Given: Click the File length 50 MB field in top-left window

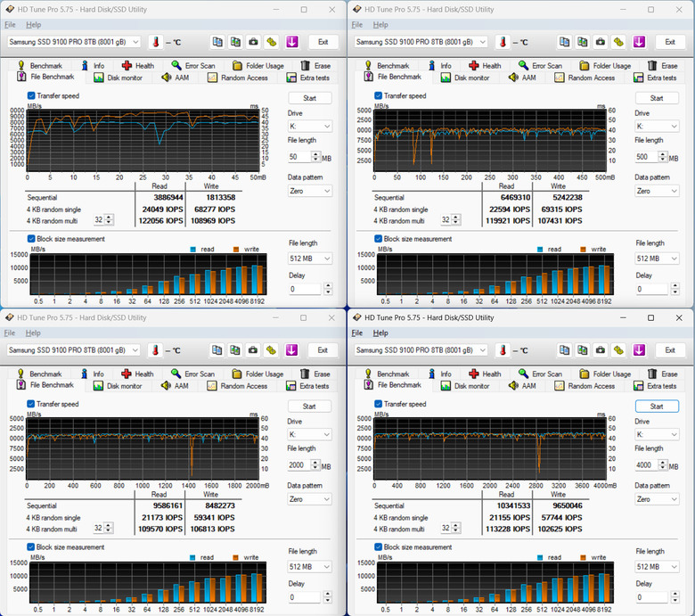Looking at the screenshot, I should tap(299, 157).
